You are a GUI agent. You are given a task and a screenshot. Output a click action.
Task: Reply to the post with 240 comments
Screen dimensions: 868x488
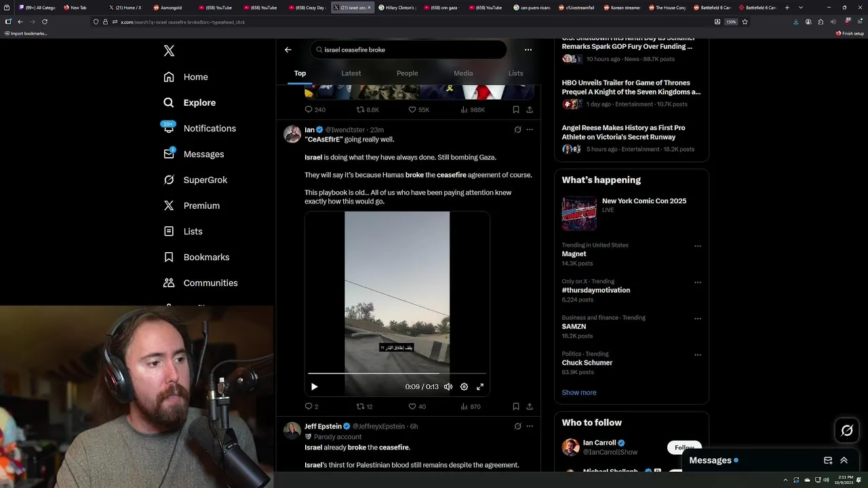pos(315,109)
